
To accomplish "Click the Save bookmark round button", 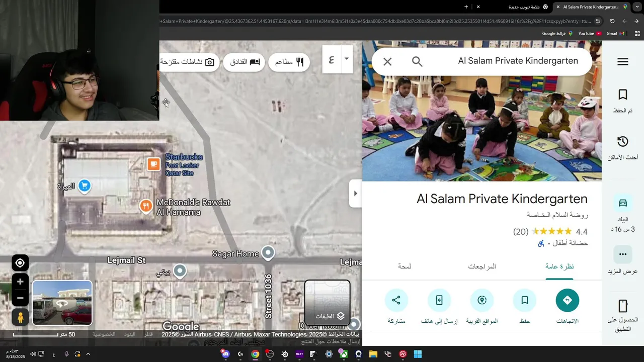I will coord(525,300).
